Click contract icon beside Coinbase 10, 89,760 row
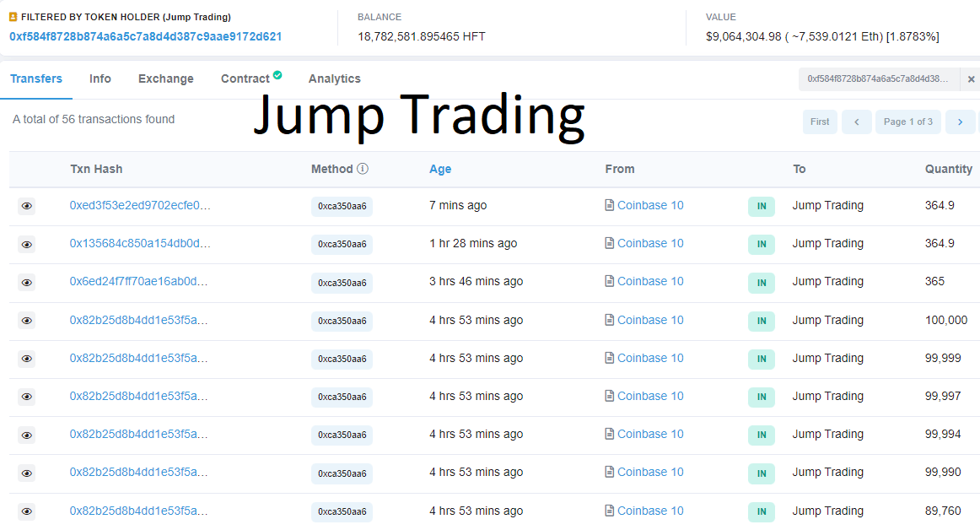 coord(610,511)
